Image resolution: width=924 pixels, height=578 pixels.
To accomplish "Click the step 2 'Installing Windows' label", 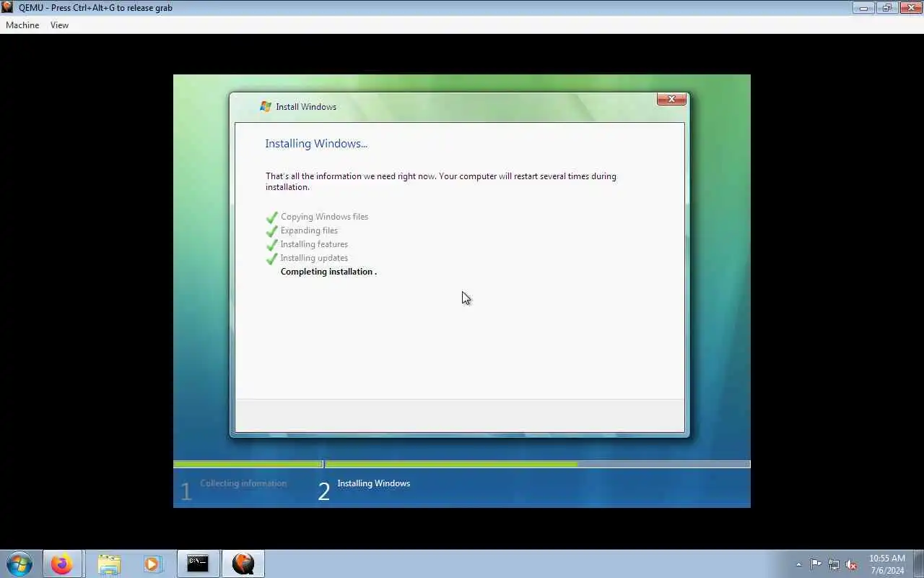I will 373,483.
